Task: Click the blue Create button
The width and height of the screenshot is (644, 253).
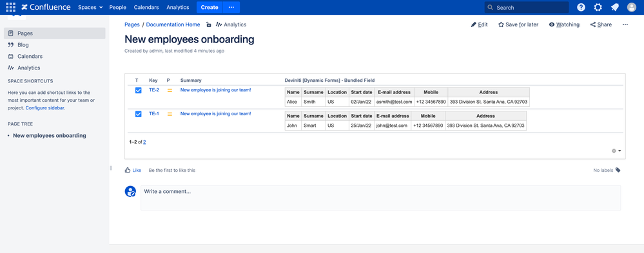Action: point(210,7)
